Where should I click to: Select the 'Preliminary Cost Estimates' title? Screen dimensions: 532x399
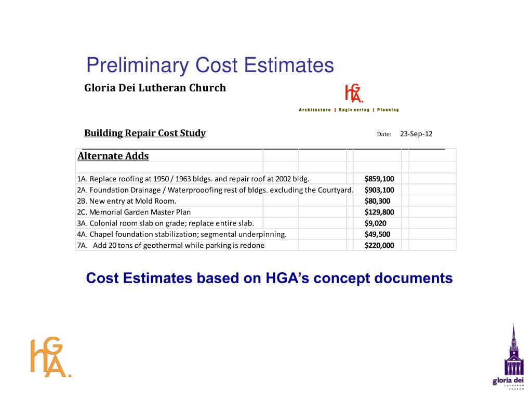click(x=210, y=65)
